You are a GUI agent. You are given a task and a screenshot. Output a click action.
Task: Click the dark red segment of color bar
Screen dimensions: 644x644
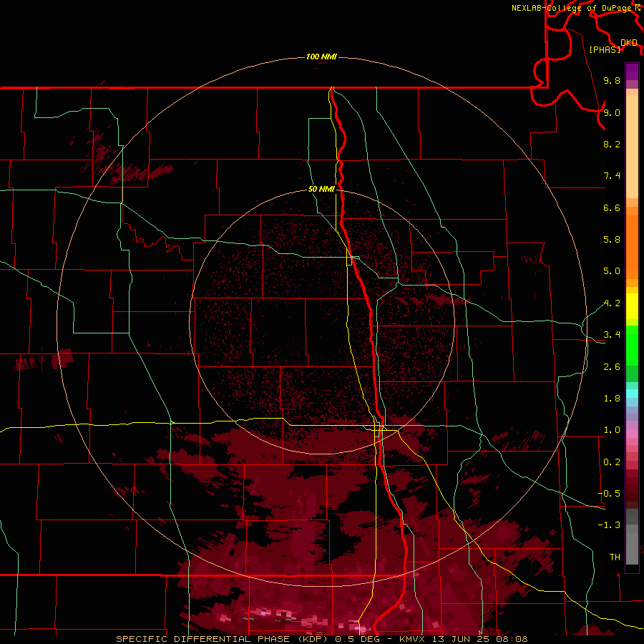pos(632,484)
